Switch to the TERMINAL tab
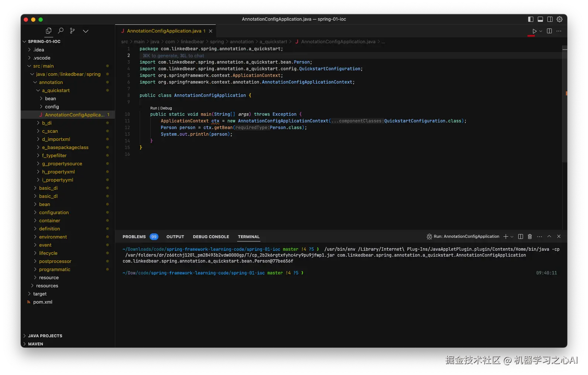The image size is (588, 375). tap(249, 237)
